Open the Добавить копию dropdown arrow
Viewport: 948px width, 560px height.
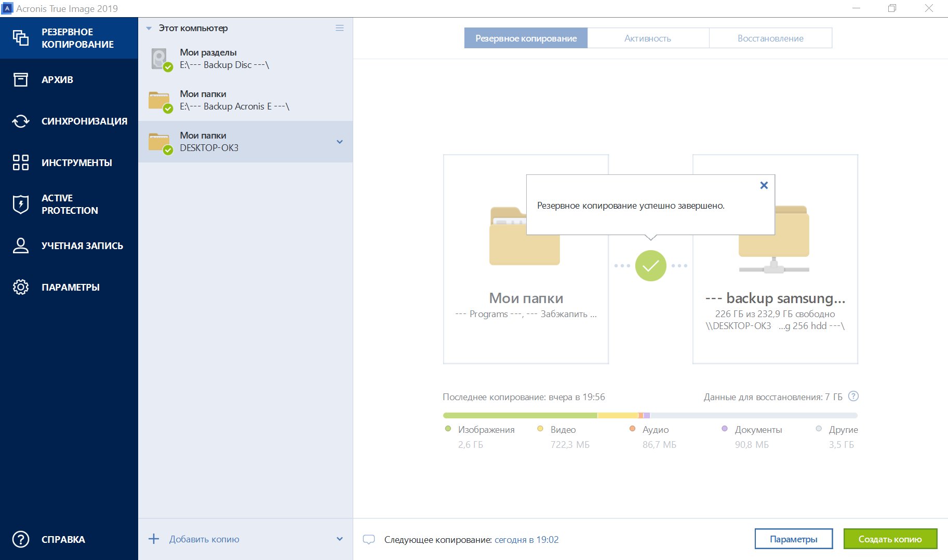340,539
